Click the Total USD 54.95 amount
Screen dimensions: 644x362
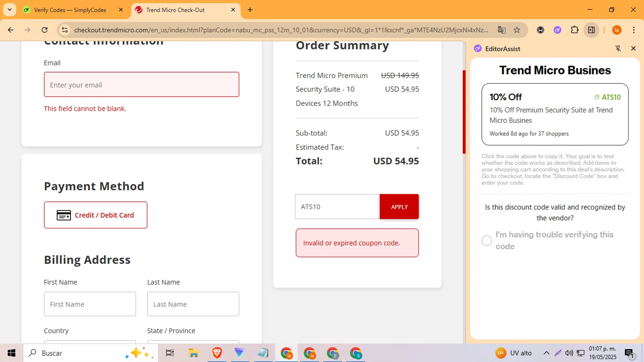click(x=396, y=161)
